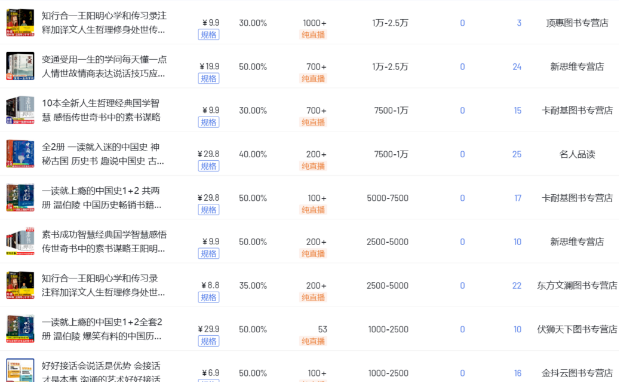Open shop 金抖云图书专营店
Image resolution: width=619 pixels, height=382 pixels.
click(577, 373)
